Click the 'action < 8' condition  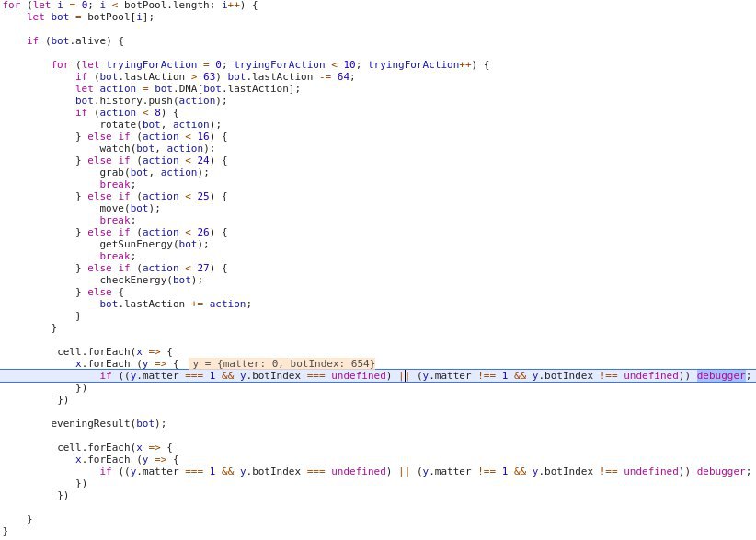point(130,112)
